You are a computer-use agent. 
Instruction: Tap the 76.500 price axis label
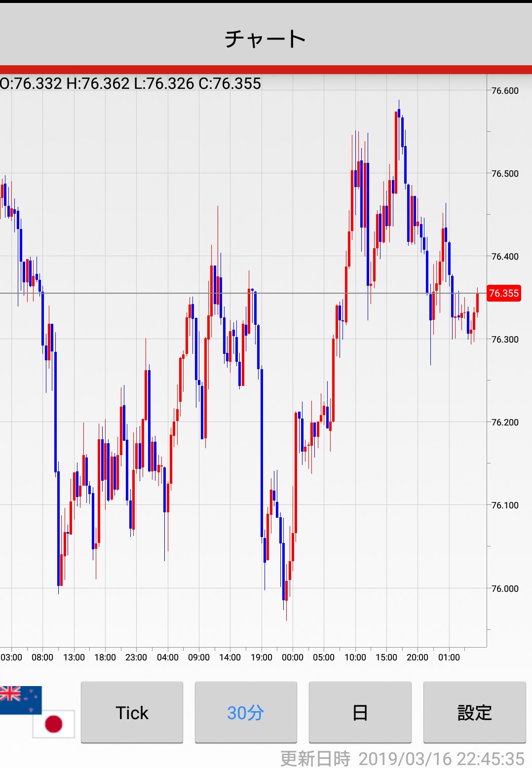[x=505, y=173]
